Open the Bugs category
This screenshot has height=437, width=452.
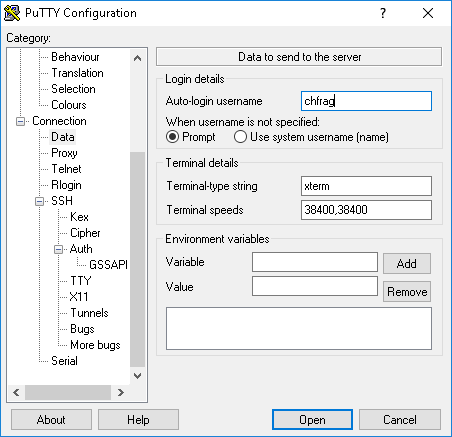(82, 329)
